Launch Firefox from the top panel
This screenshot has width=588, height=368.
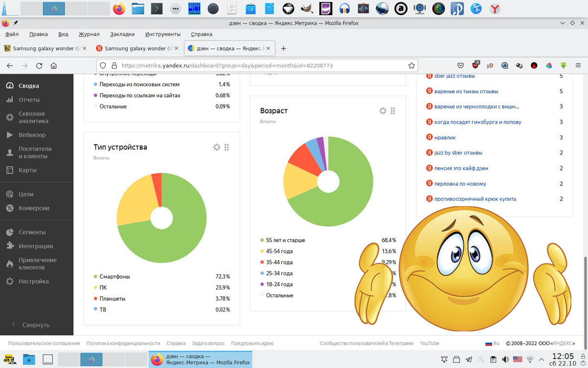[119, 8]
